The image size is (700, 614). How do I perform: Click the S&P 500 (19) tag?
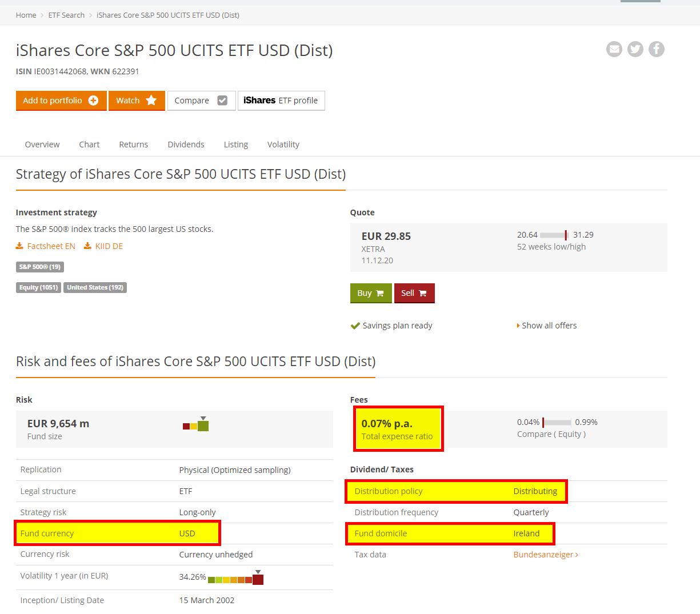(40, 267)
